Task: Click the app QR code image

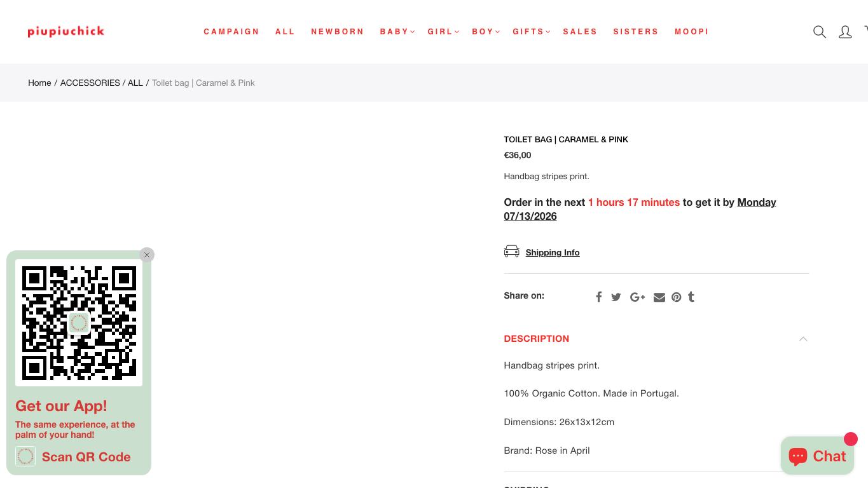Action: click(x=79, y=323)
